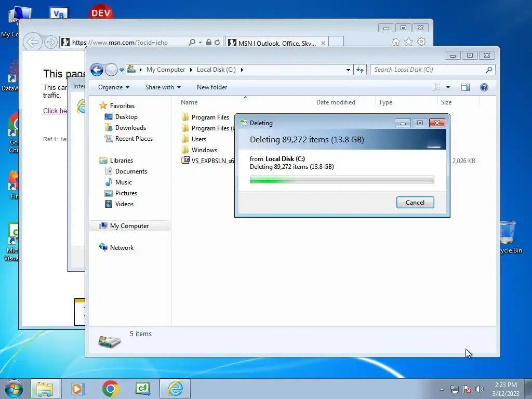Click the breadcrumb arrow after My Computer

[x=191, y=70]
